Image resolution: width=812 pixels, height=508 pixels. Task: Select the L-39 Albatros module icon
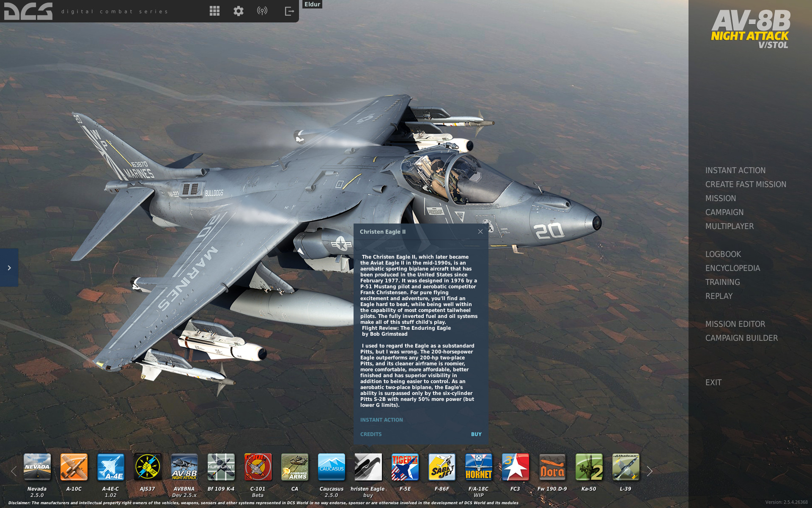pos(626,467)
